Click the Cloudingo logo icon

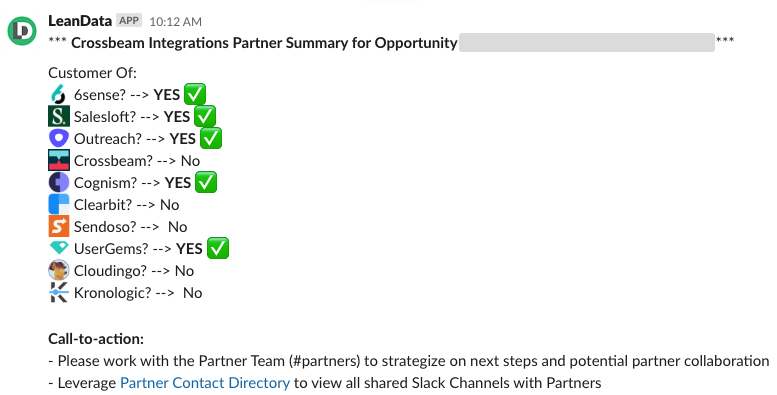coord(58,270)
